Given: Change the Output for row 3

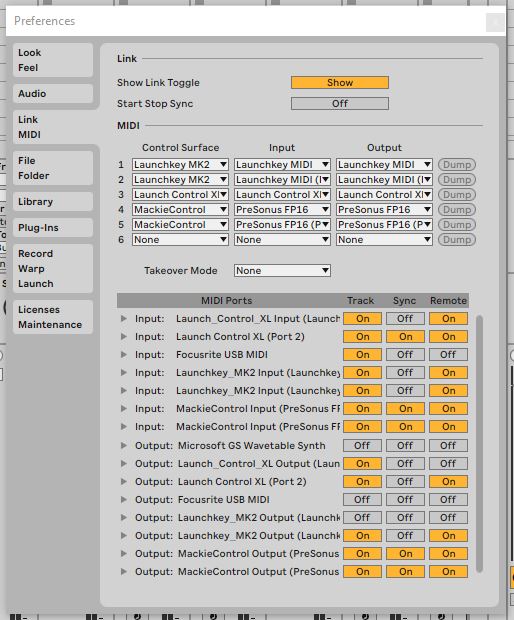Looking at the screenshot, I should (x=384, y=195).
